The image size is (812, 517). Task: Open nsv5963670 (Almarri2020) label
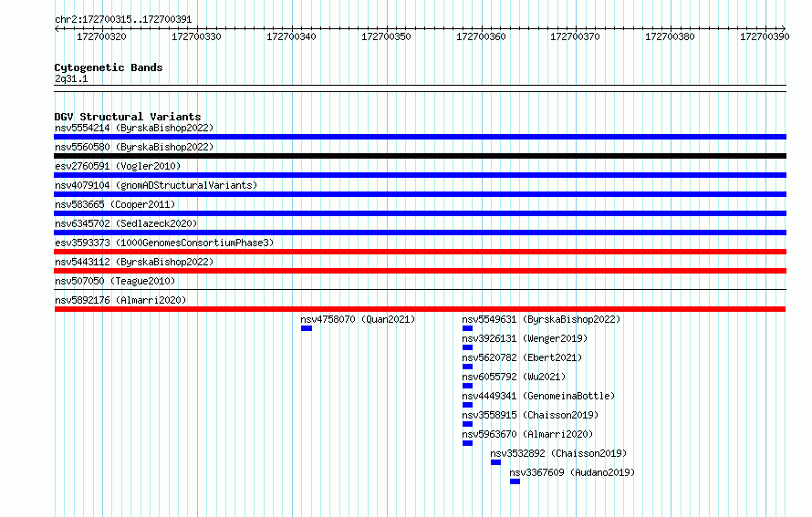[x=527, y=434]
